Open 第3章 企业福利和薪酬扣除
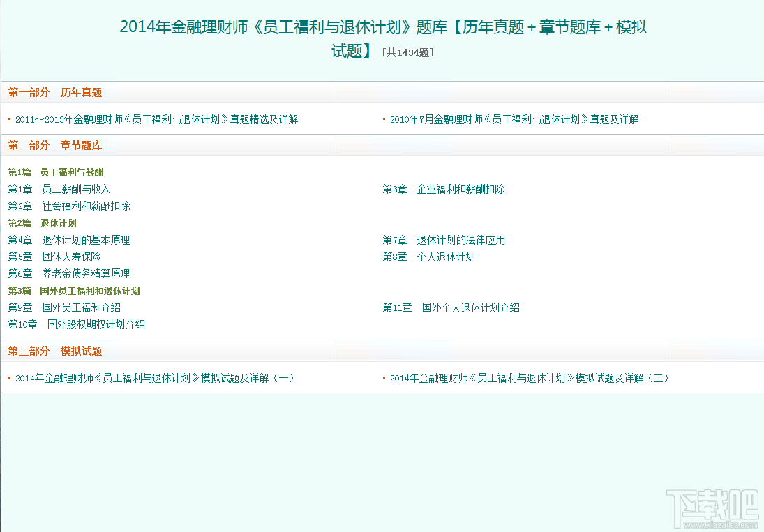This screenshot has width=764, height=532. pyautogui.click(x=443, y=189)
